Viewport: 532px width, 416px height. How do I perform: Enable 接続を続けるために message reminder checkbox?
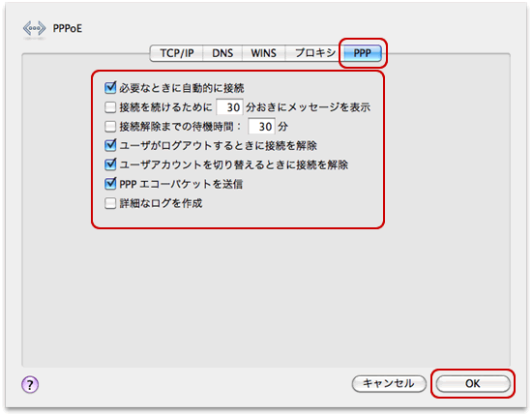point(110,107)
